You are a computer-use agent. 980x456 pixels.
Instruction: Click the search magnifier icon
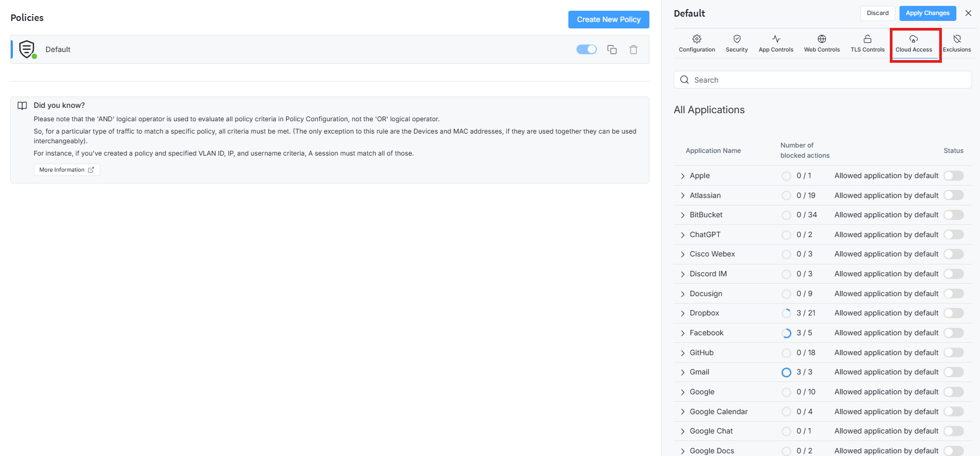[684, 80]
